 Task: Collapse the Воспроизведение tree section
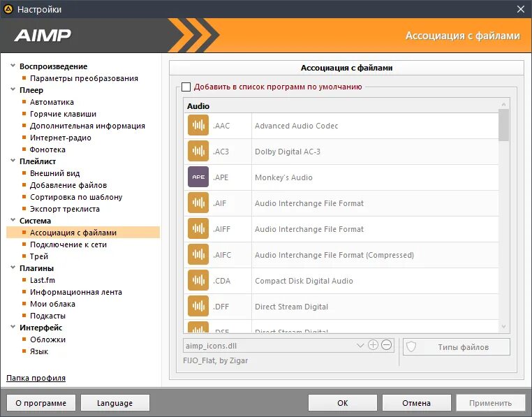coord(13,66)
